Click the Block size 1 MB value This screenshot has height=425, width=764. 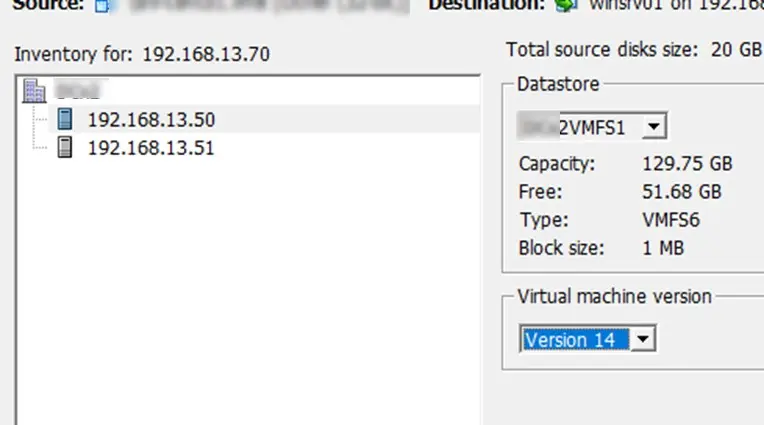(x=663, y=249)
